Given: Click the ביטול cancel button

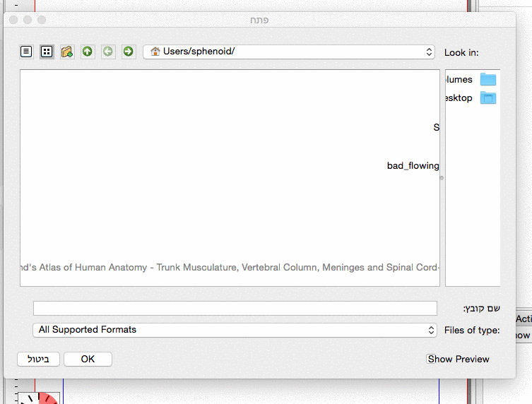Looking at the screenshot, I should click(x=38, y=359).
